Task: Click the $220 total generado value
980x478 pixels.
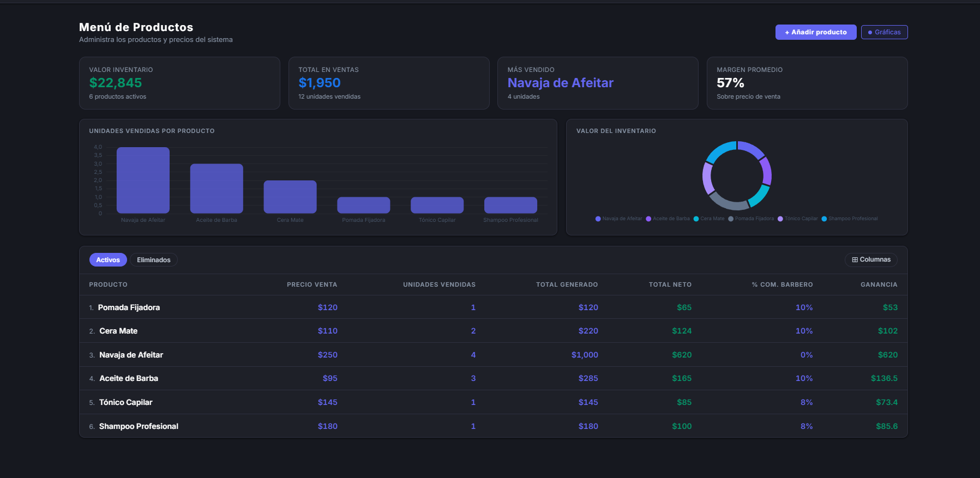Action: pos(588,331)
